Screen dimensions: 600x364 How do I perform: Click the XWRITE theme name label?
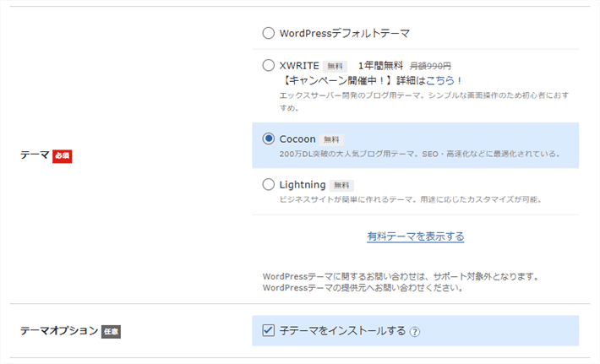tap(298, 65)
